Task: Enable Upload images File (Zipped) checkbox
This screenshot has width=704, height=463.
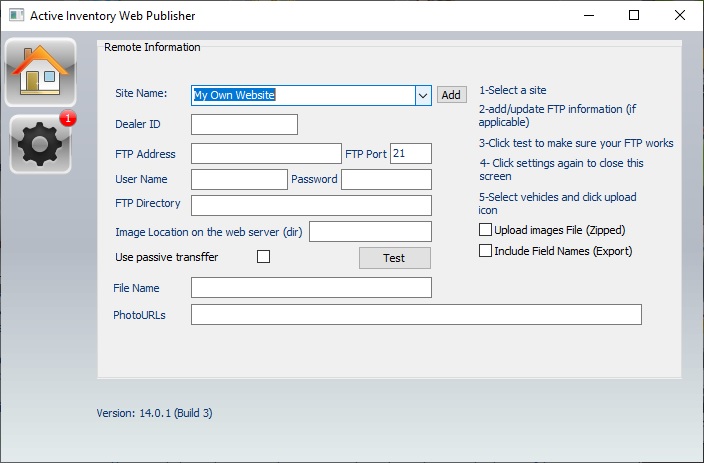Action: point(485,230)
